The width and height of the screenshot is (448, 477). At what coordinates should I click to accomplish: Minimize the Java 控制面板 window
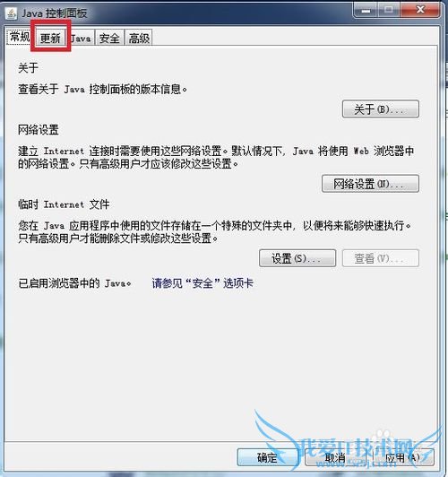pos(366,10)
